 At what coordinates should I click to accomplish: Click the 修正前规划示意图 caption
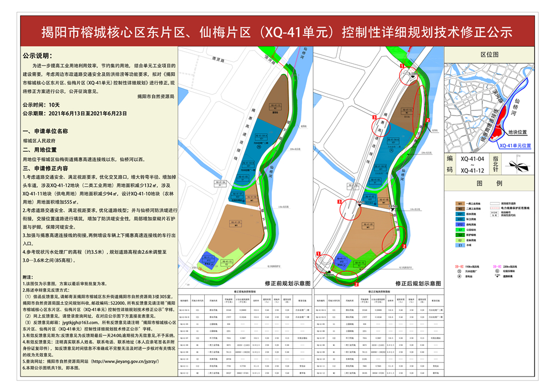(287, 284)
